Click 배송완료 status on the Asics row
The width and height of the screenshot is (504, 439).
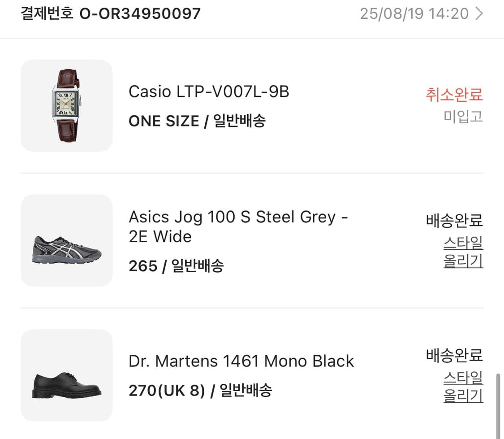tap(454, 221)
